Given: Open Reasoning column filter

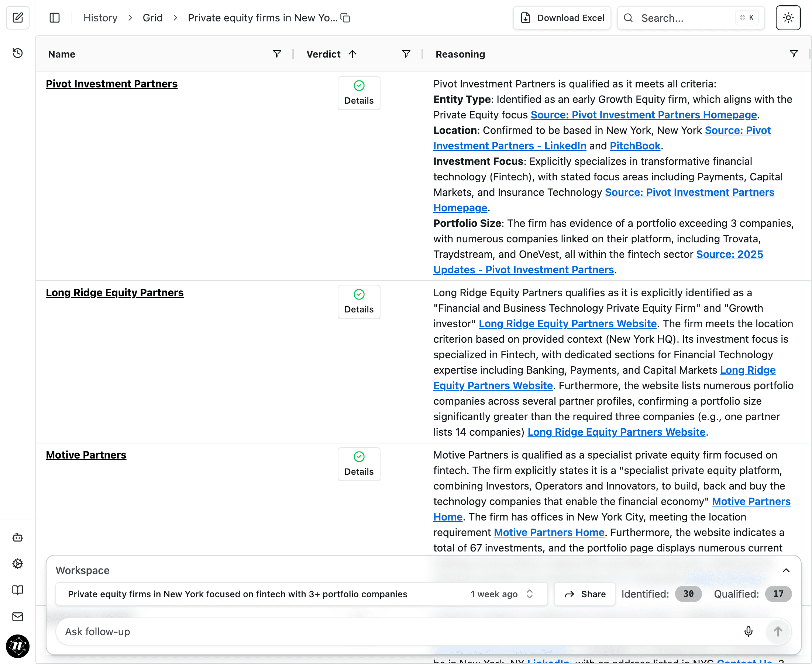Looking at the screenshot, I should click(794, 54).
